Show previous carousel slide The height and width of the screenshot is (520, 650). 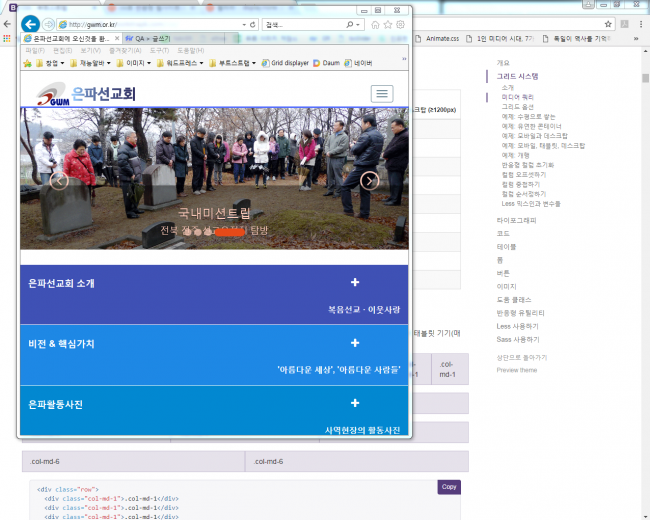pyautogui.click(x=59, y=181)
